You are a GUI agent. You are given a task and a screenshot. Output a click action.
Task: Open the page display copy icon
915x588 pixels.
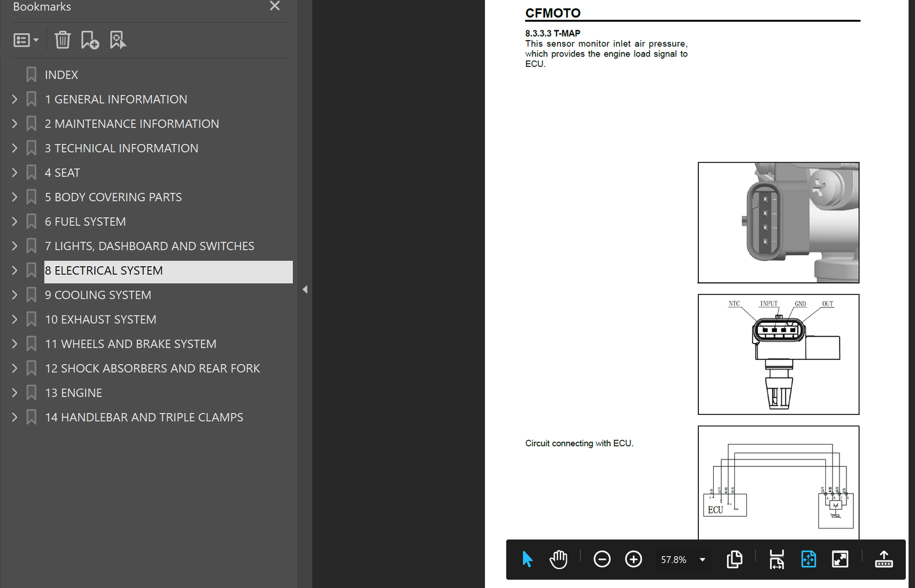coord(734,559)
